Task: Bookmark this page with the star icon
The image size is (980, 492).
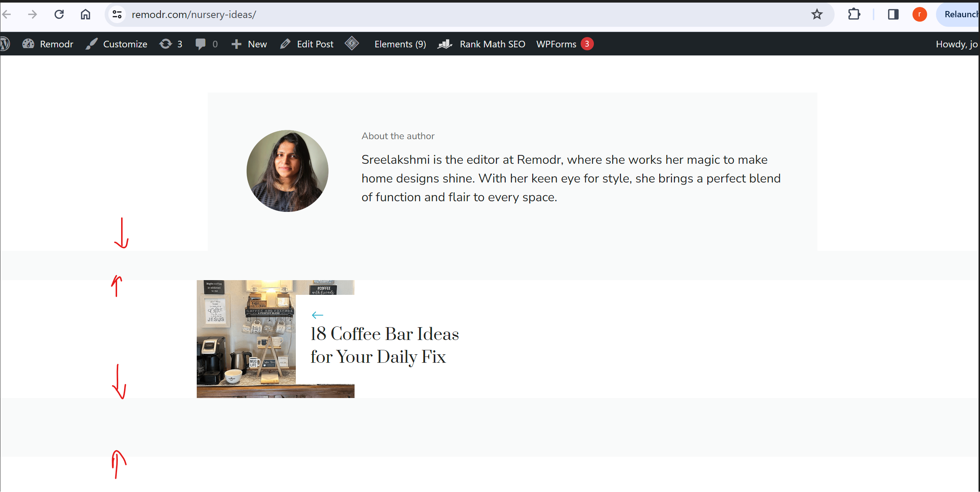Action: 816,14
